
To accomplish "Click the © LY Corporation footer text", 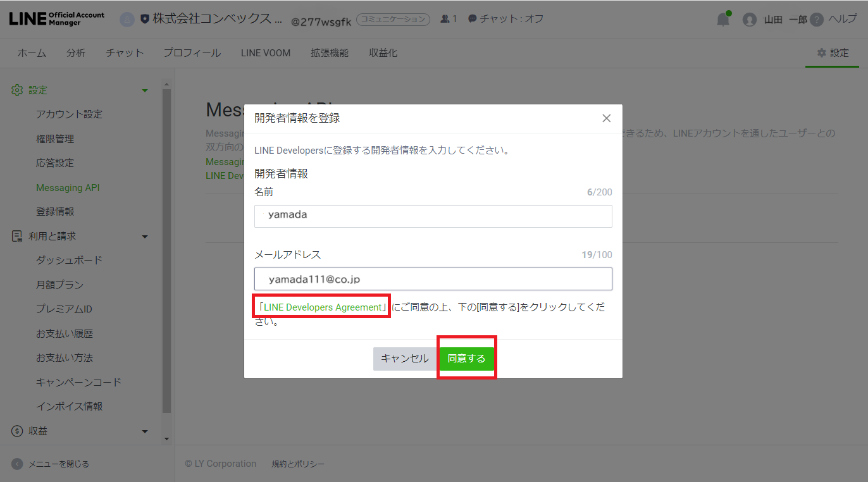I will point(221,464).
